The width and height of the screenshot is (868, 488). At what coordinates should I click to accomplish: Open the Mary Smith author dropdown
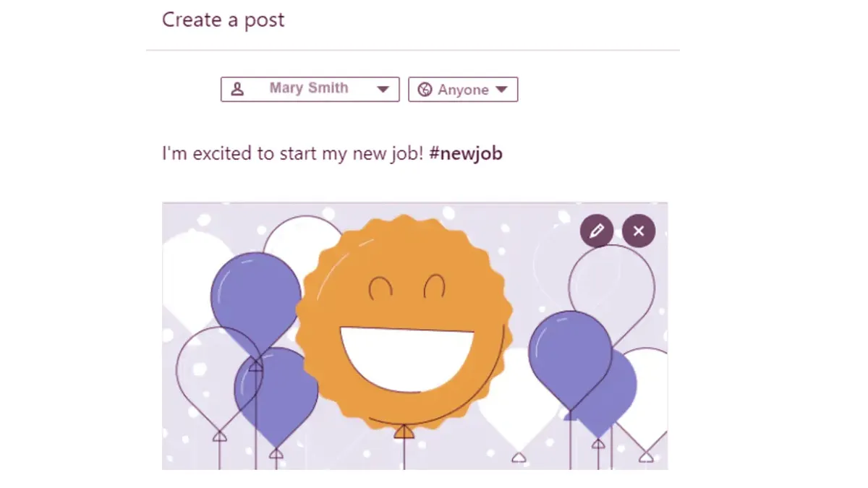[x=310, y=89]
